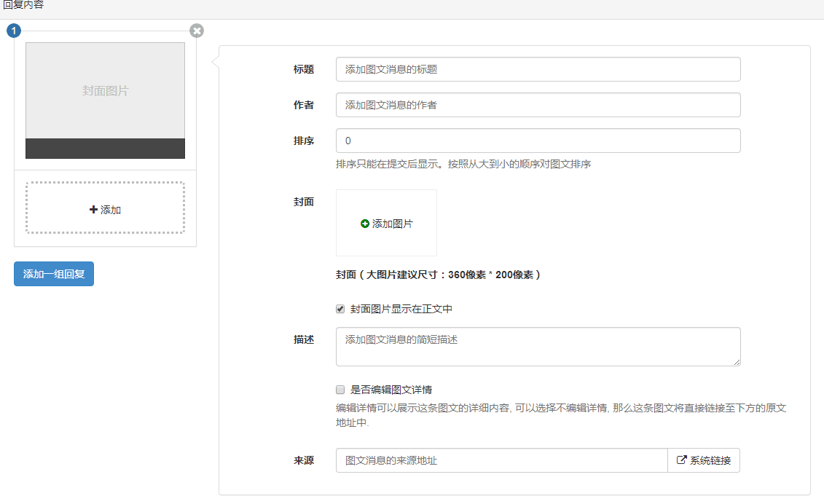Focus the 作者 author input field

(x=538, y=105)
